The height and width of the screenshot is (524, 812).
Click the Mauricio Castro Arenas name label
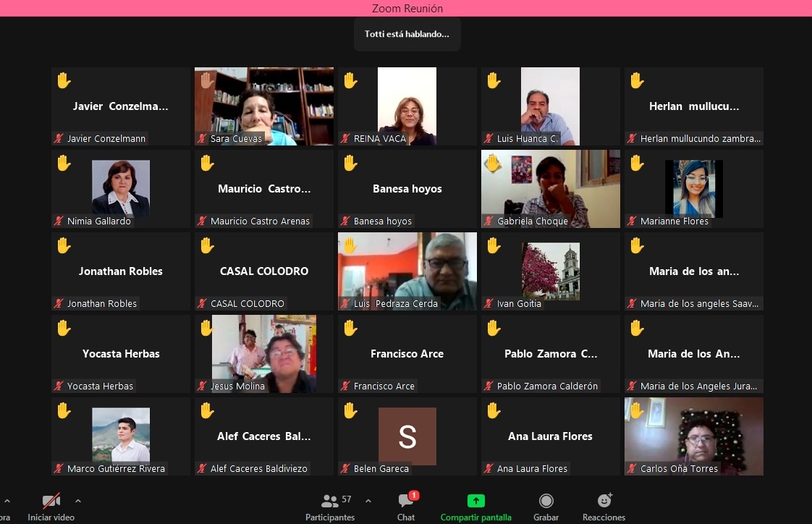[260, 221]
